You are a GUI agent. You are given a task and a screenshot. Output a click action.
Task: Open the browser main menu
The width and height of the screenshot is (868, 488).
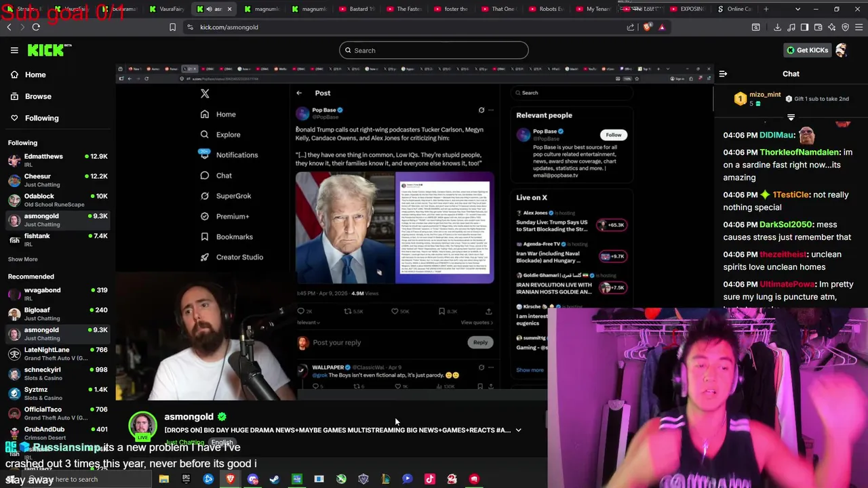(859, 27)
